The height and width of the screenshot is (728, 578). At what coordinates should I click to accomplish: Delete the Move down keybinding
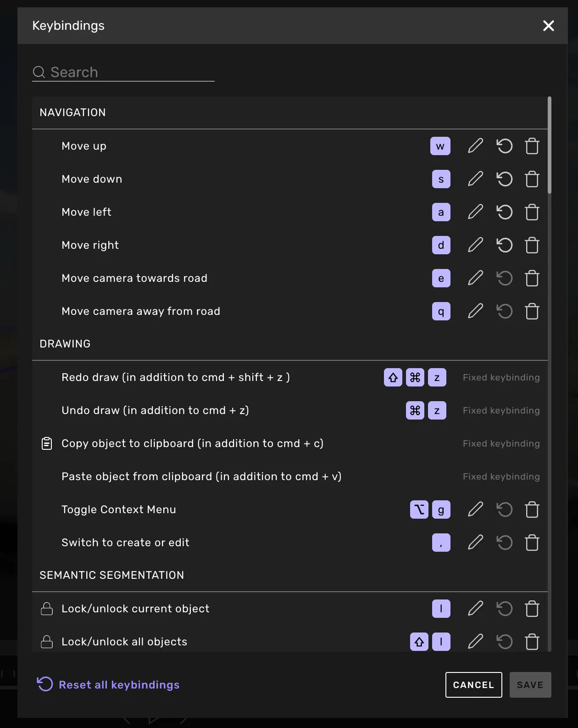[532, 179]
